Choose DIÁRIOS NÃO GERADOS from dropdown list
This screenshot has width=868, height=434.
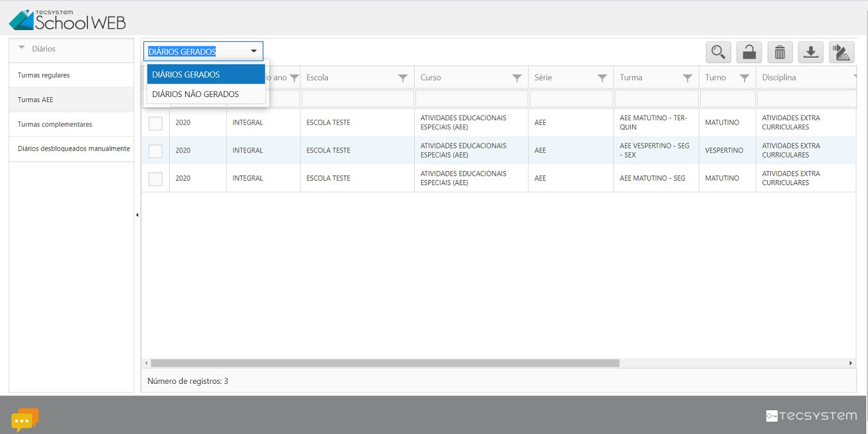point(195,95)
